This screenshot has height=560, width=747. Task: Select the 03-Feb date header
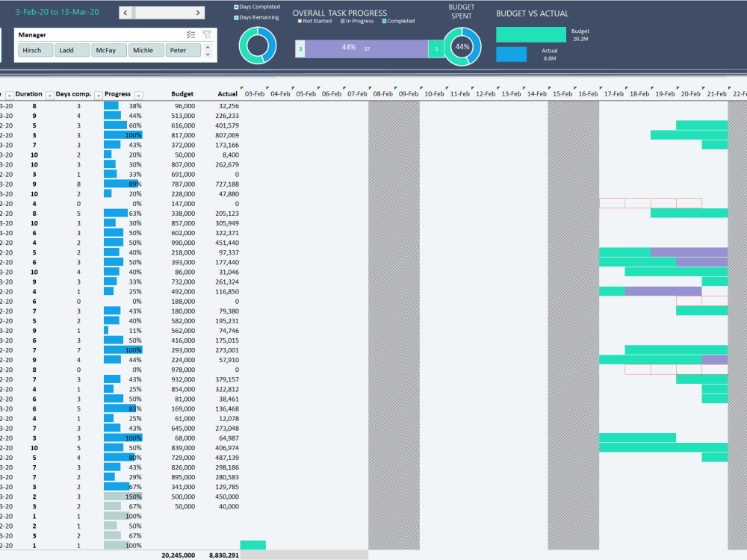coord(255,94)
